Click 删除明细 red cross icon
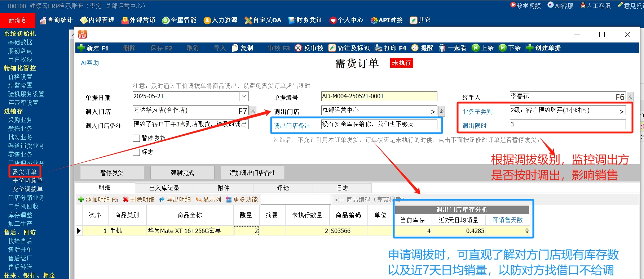644x279 pixels. 126,199
